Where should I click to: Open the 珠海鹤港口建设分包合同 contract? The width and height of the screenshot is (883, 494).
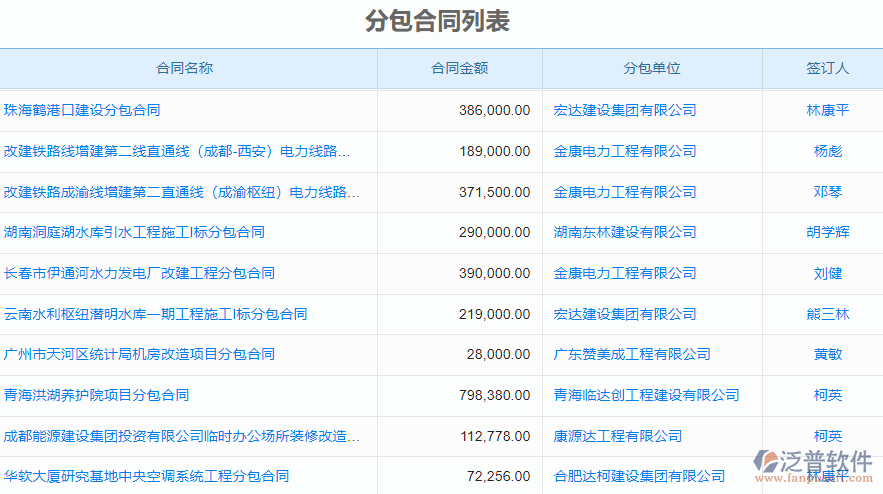[x=82, y=110]
